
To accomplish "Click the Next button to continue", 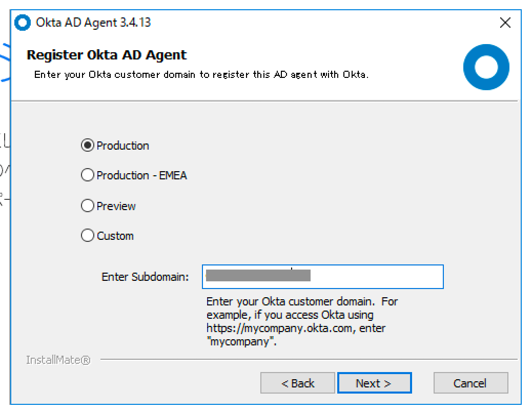I will [x=375, y=383].
